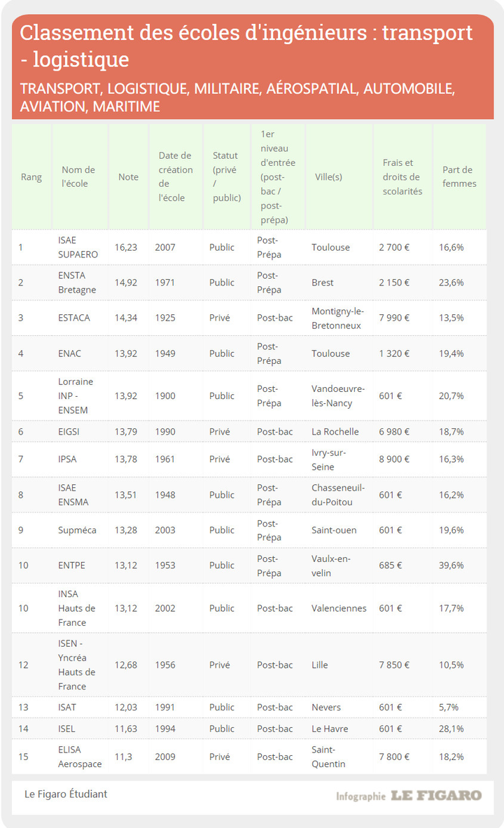Sort by the 'Note' column header
Screen dimensions: 504x828
click(128, 177)
